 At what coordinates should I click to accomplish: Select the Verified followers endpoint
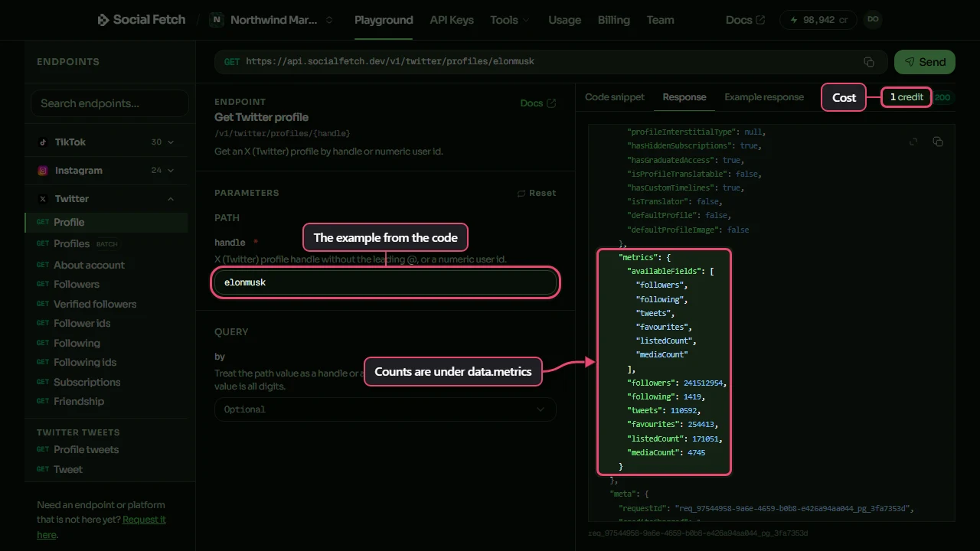click(x=106, y=304)
